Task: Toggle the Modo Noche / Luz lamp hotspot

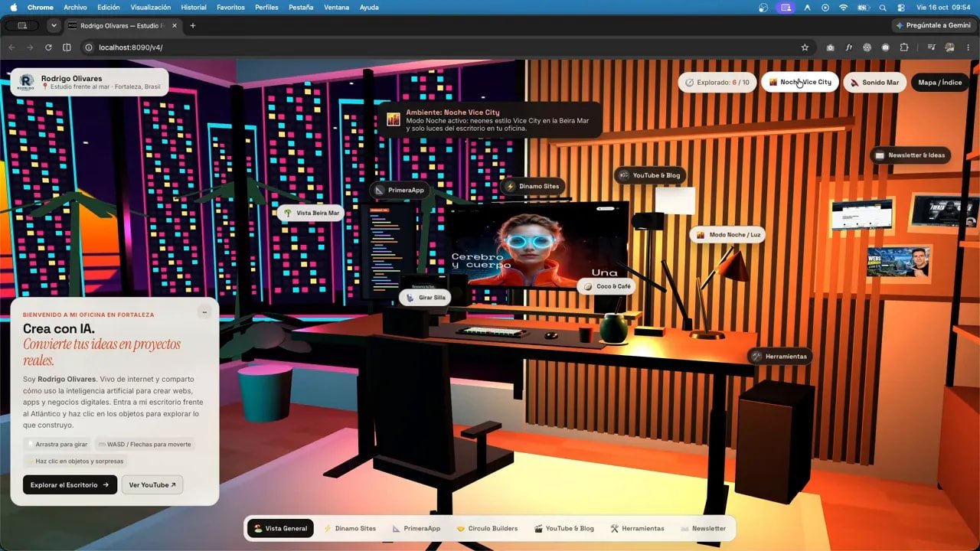Action: pos(727,235)
